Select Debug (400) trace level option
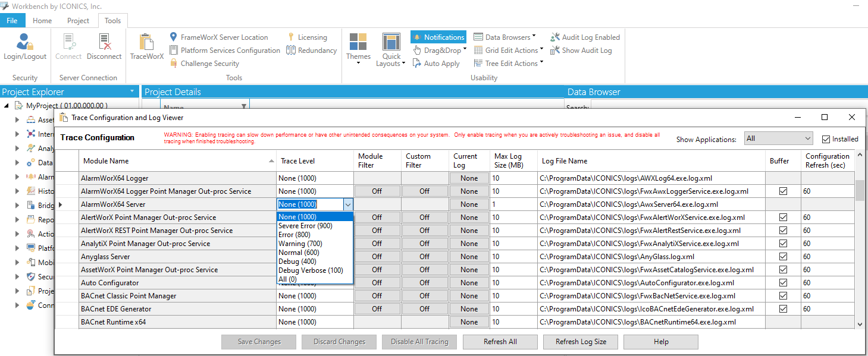The height and width of the screenshot is (356, 868). (297, 262)
